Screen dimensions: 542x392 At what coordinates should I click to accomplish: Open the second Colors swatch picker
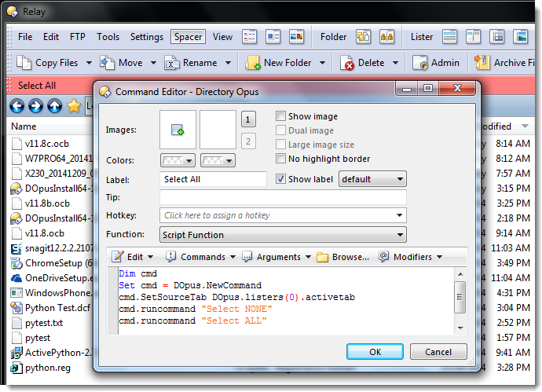click(x=218, y=160)
